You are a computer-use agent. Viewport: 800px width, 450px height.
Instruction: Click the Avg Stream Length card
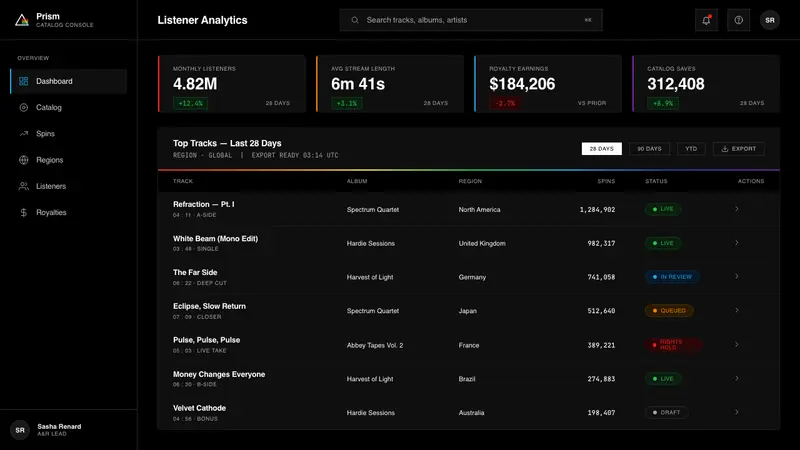pyautogui.click(x=390, y=84)
